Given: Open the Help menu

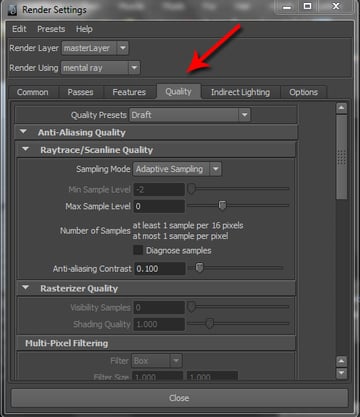Looking at the screenshot, I should click(x=84, y=29).
